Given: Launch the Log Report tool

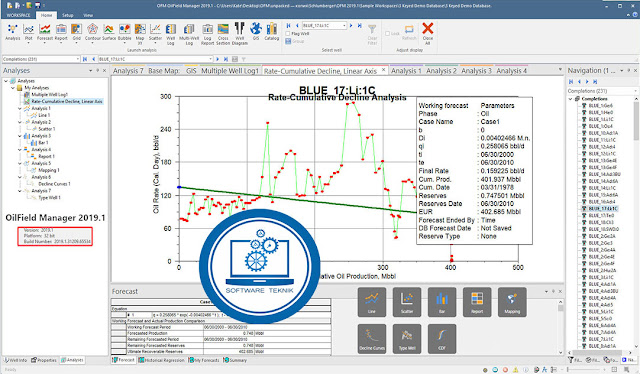Looking at the screenshot, I should (207, 33).
